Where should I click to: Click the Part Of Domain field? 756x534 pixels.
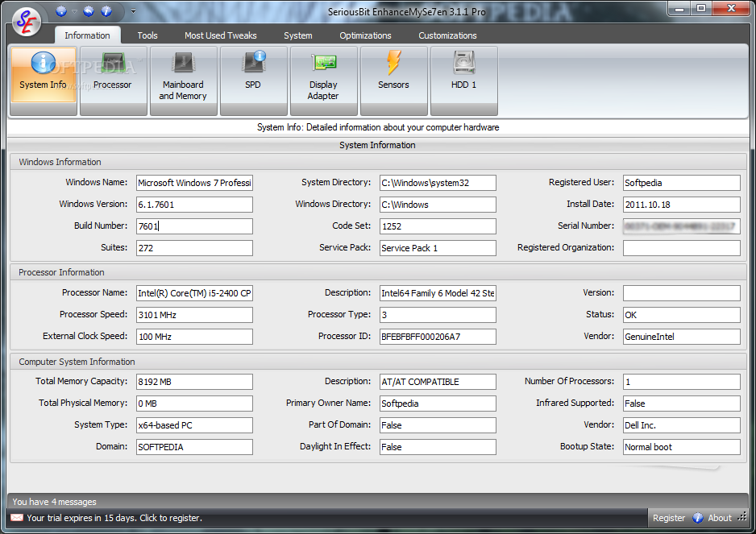point(438,425)
